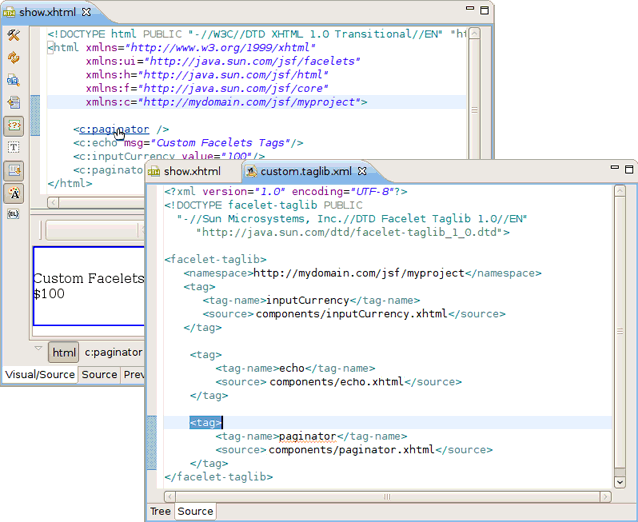
Task: Toggle Show Text Formatting bar (palette A icon)
Action: tap(13, 193)
